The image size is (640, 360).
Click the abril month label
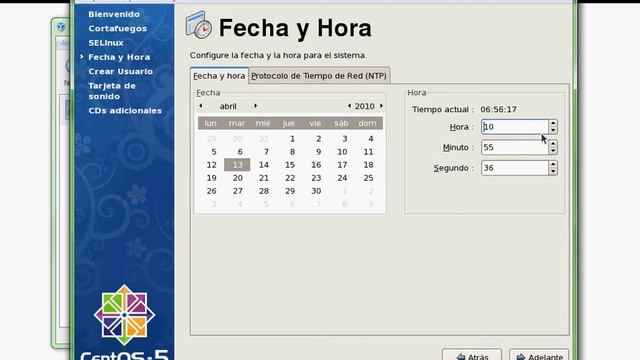pos(228,107)
